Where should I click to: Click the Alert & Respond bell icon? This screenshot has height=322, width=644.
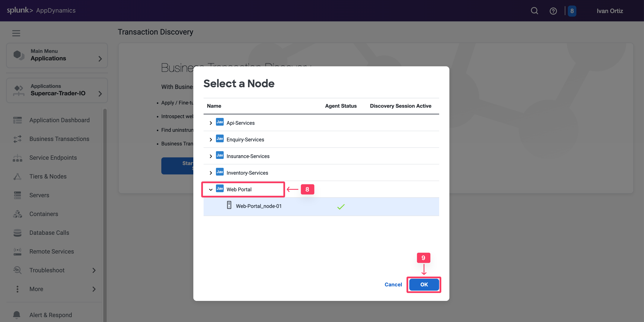point(16,315)
